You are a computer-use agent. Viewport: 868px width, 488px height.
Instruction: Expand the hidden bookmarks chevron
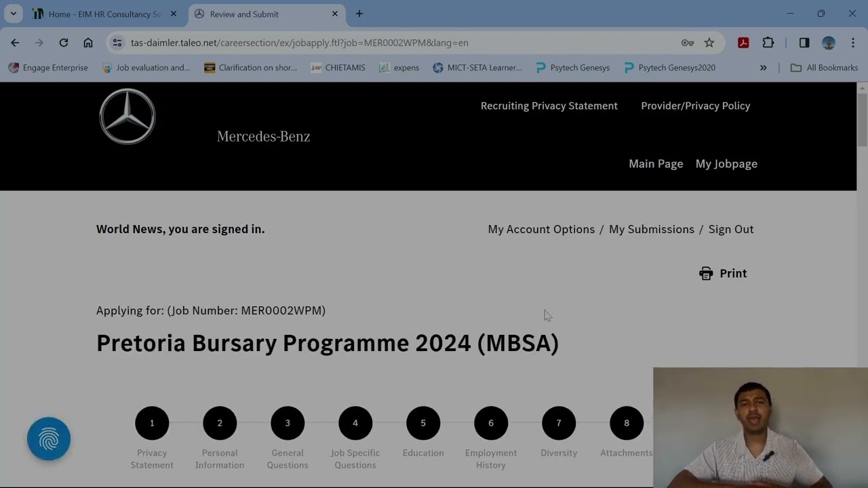point(763,68)
